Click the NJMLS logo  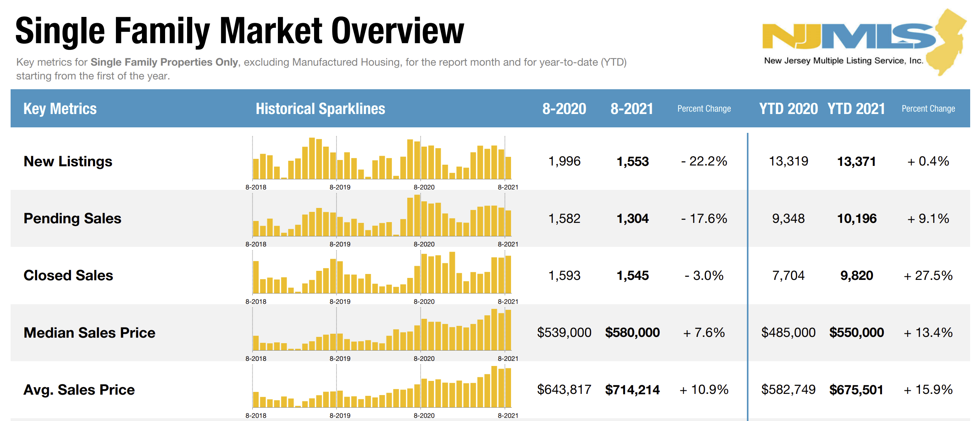(x=864, y=42)
